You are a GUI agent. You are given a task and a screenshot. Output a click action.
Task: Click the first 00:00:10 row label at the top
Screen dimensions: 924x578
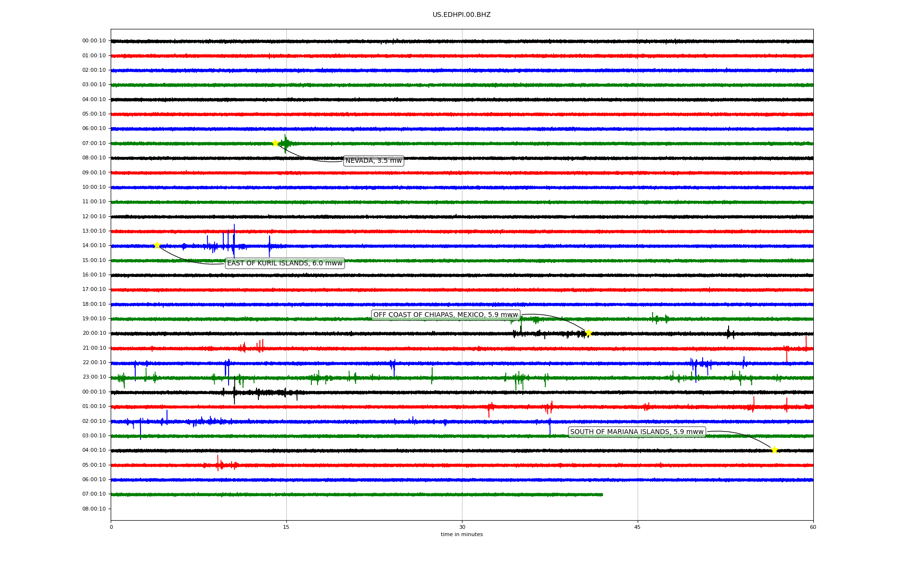94,41
